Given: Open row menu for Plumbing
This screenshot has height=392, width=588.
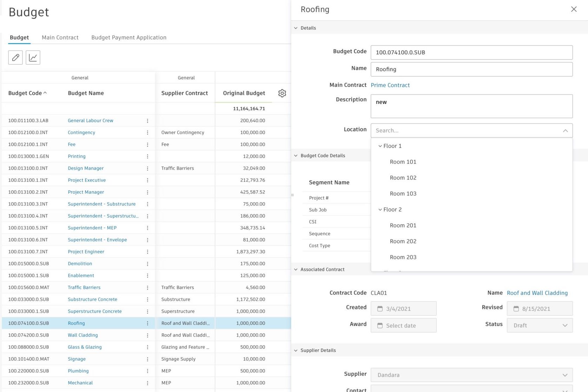Looking at the screenshot, I should point(147,371).
